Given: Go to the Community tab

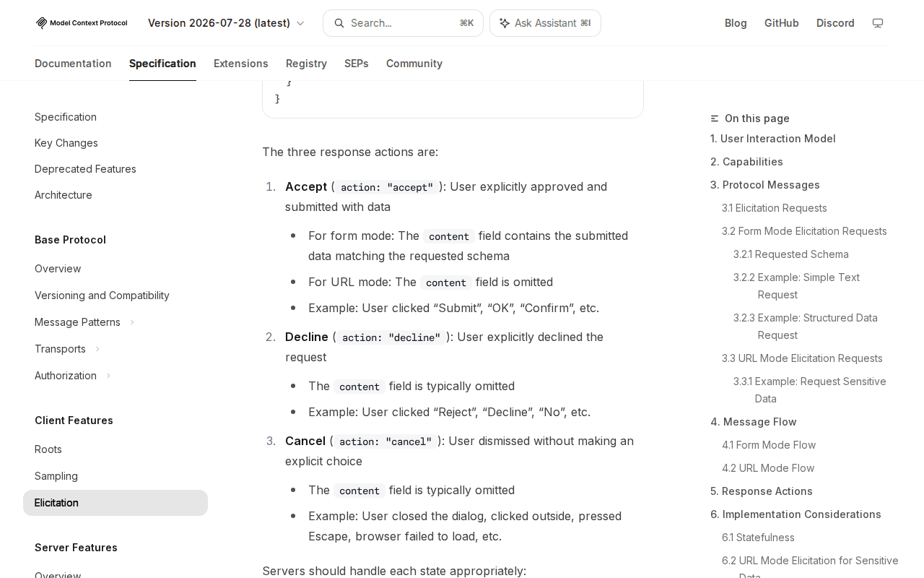Looking at the screenshot, I should [x=414, y=64].
